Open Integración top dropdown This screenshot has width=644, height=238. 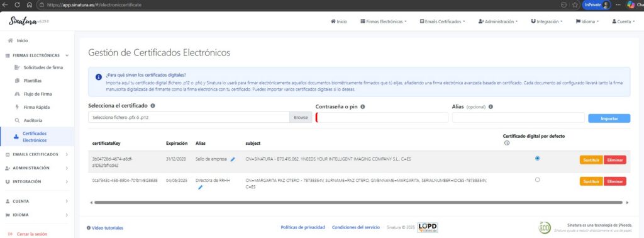point(547,21)
